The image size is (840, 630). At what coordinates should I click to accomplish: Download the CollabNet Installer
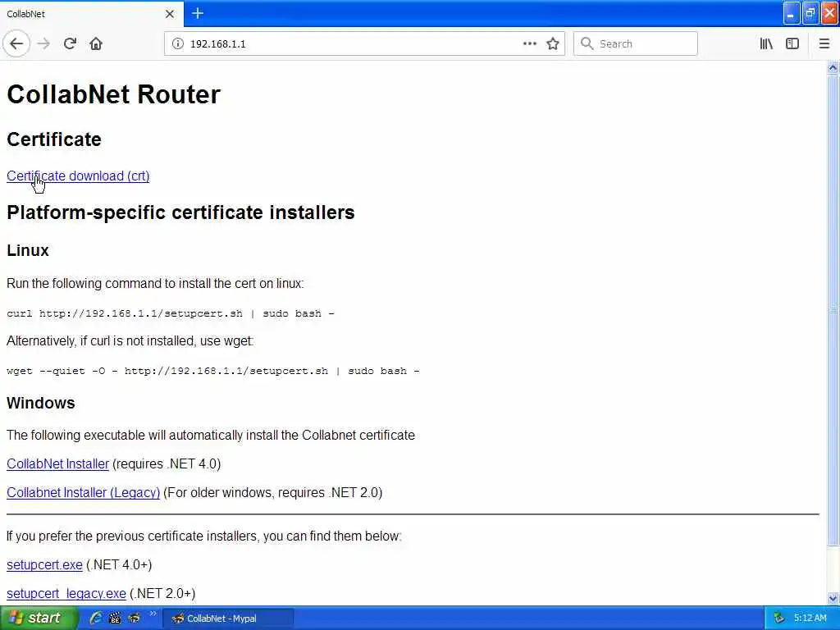[x=58, y=464]
